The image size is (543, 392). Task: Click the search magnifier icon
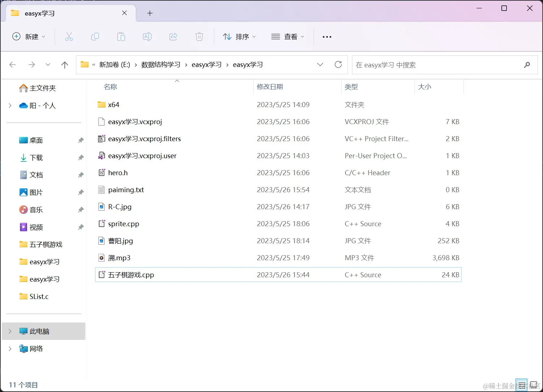point(527,65)
